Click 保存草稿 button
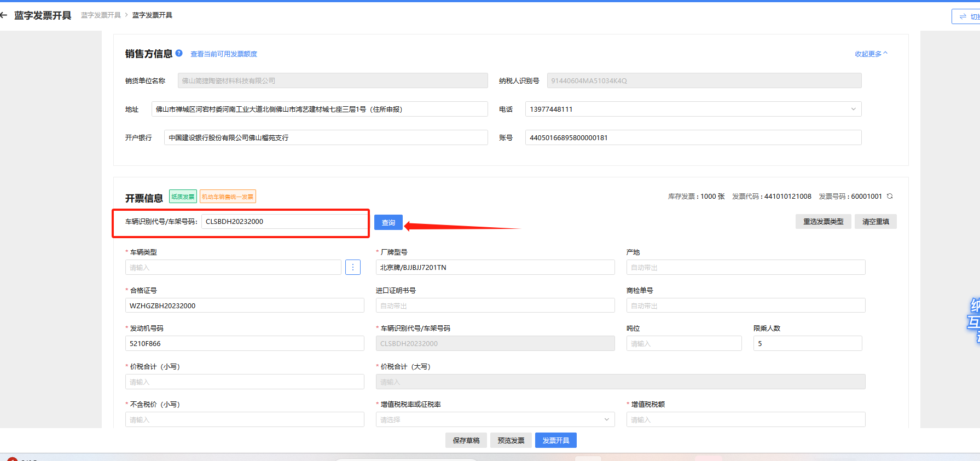Image resolution: width=980 pixels, height=461 pixels. tap(466, 440)
